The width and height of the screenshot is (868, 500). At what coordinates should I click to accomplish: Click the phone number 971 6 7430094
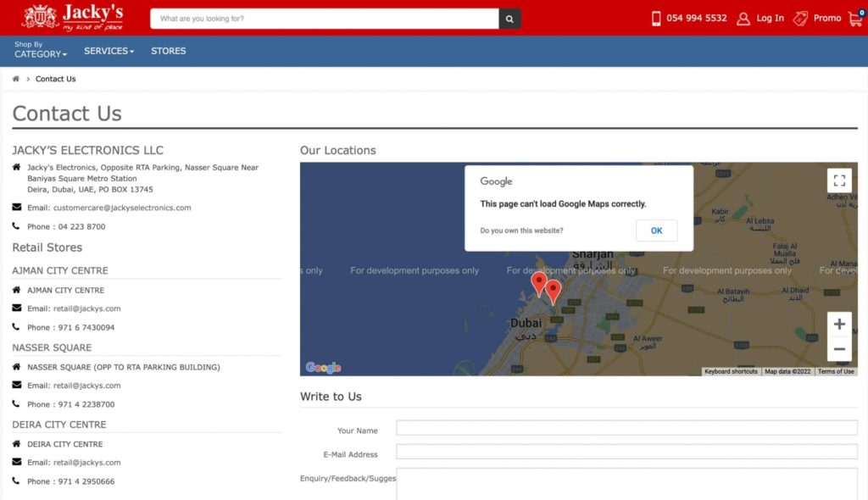(86, 327)
